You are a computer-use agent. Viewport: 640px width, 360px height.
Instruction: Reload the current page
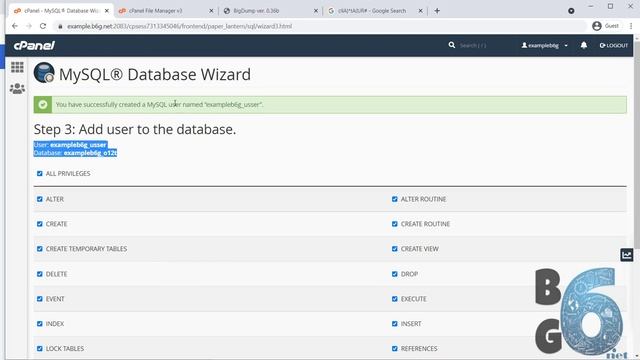(43, 26)
